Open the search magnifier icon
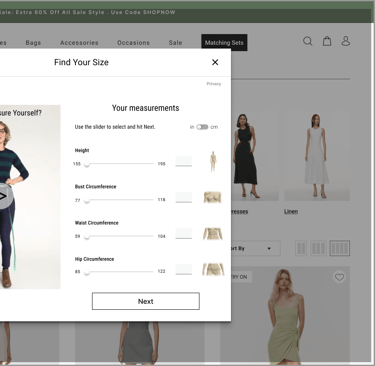 [308, 41]
